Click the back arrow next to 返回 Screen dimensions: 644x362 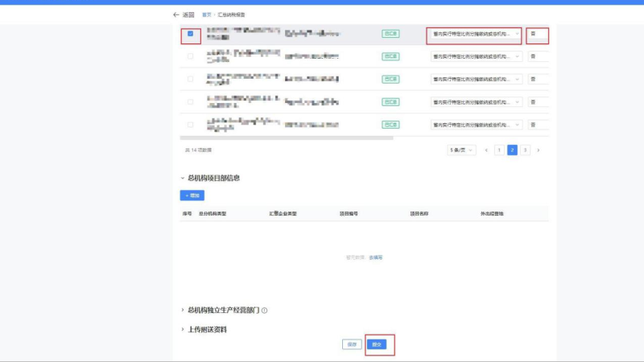point(175,14)
